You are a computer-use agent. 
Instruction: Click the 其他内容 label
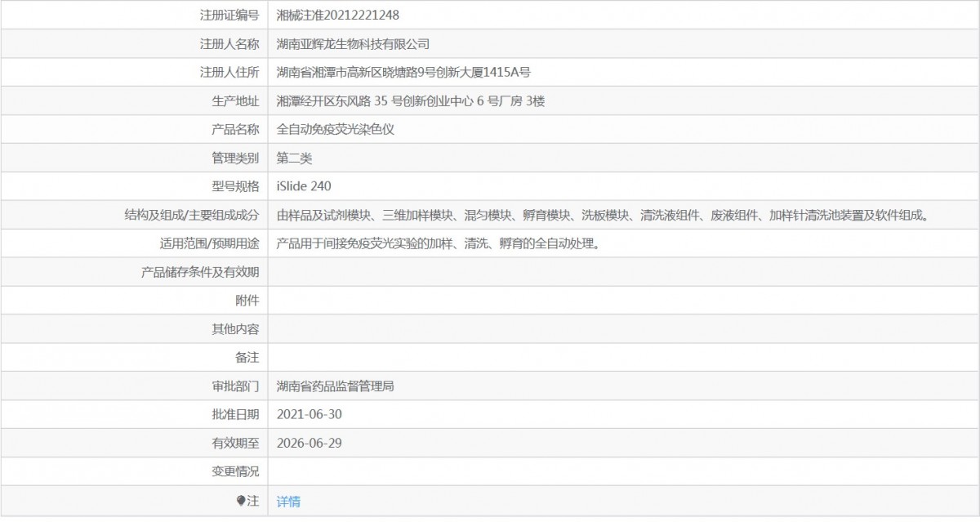point(235,329)
